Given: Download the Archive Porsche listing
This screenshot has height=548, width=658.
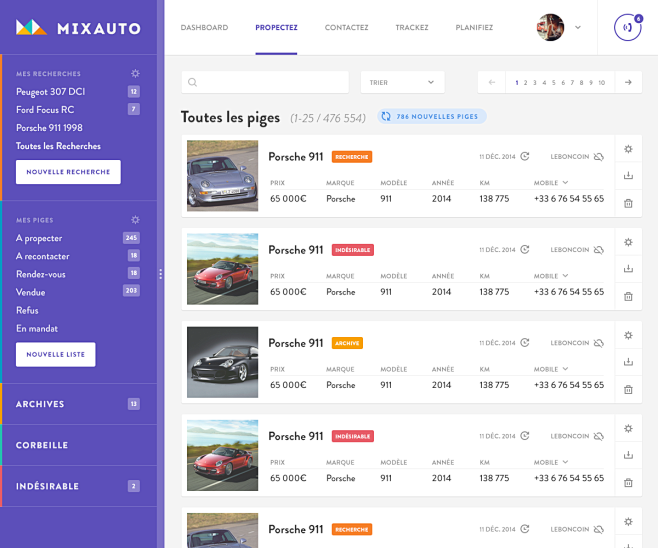Looking at the screenshot, I should 628,362.
